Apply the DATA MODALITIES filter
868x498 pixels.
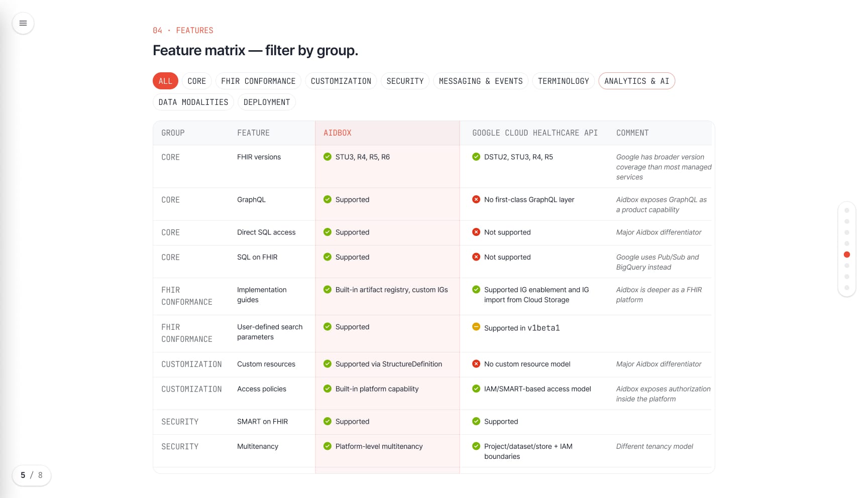point(193,102)
